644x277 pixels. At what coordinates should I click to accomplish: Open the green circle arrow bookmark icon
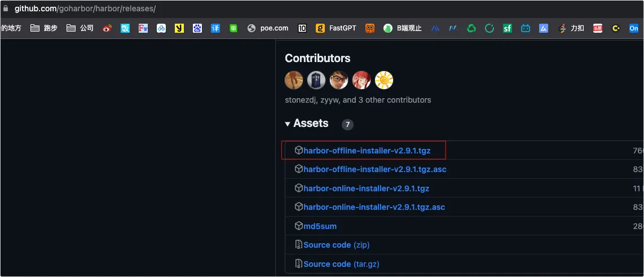489,28
